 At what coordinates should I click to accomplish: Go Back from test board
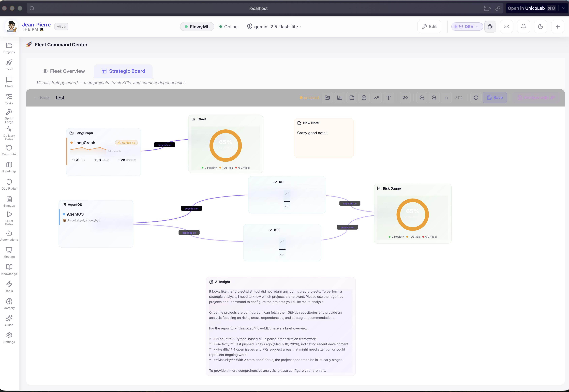click(x=42, y=98)
